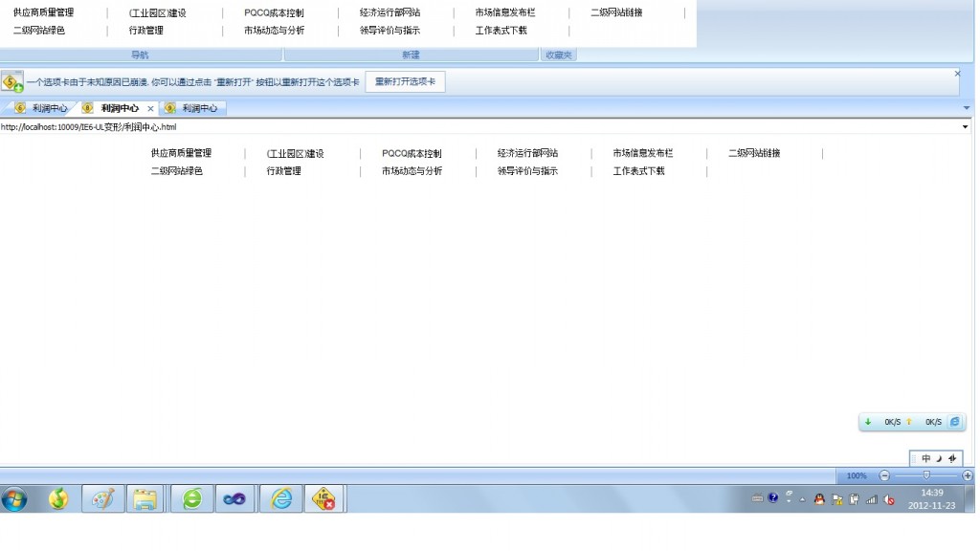
Task: Click the IETester taskbar icon
Action: 323,499
